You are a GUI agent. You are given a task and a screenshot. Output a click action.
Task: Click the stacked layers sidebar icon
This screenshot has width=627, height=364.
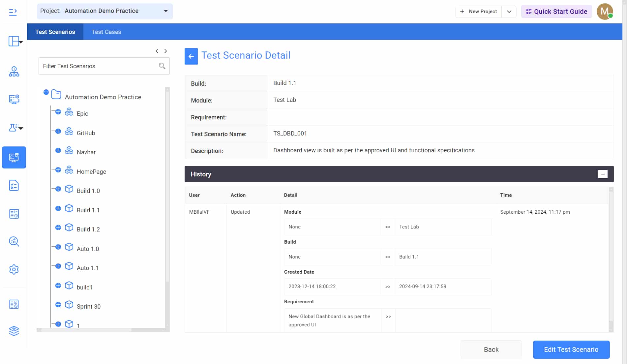point(14,331)
